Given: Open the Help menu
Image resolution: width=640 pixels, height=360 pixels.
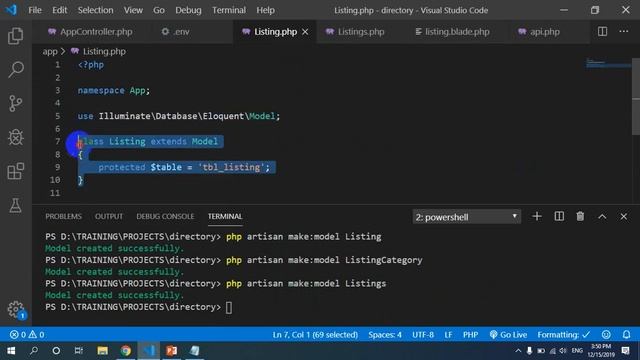Looking at the screenshot, I should [265, 10].
